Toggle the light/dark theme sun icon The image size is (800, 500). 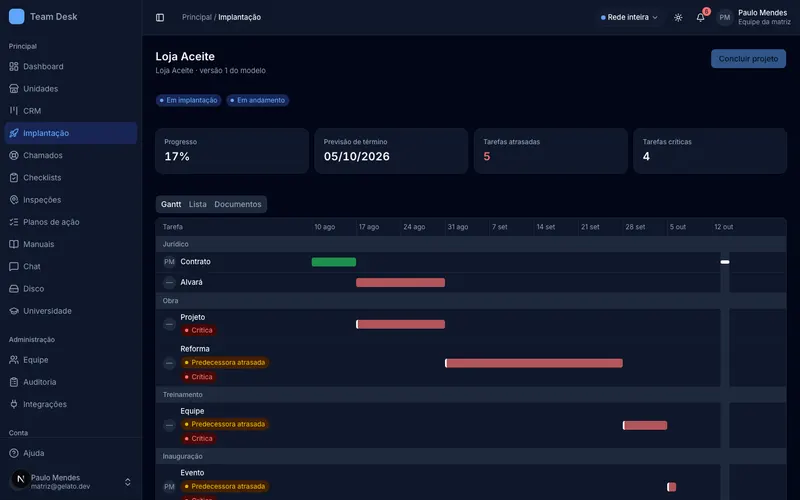[x=678, y=17]
